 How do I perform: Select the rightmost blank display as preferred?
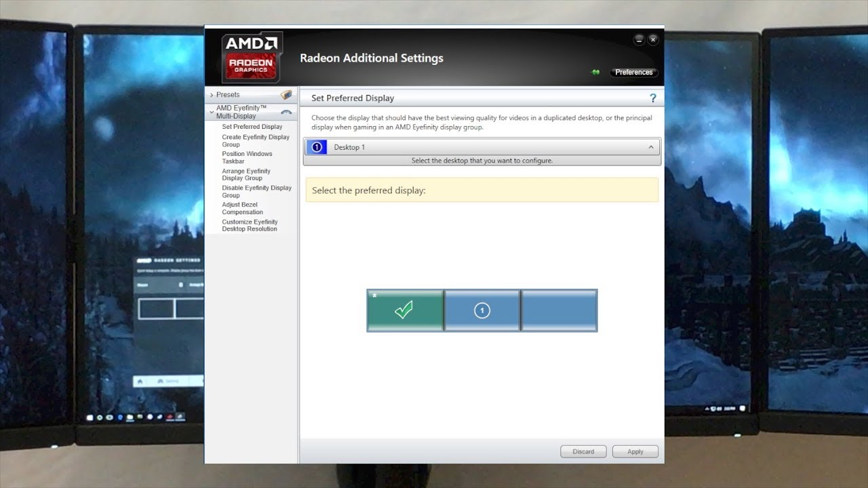[x=559, y=310]
